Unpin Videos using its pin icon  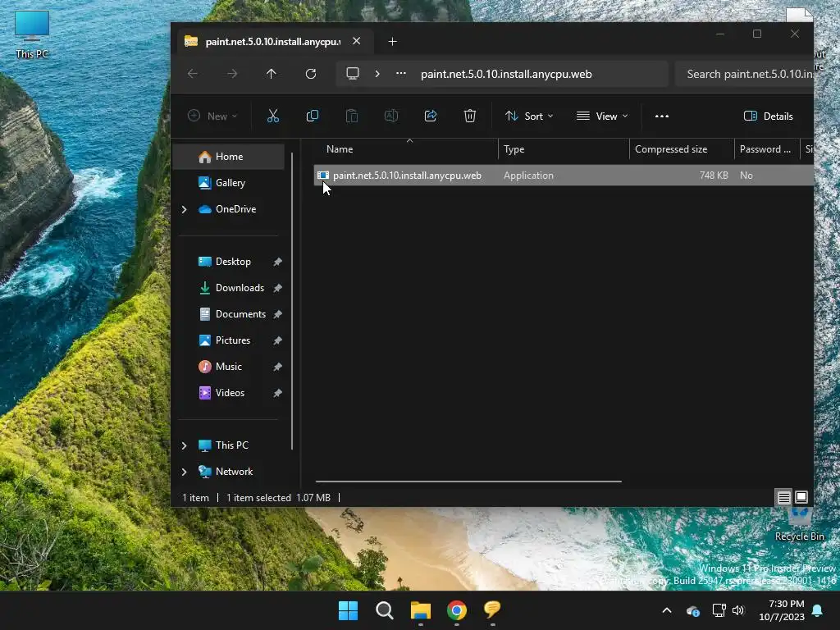tap(277, 393)
